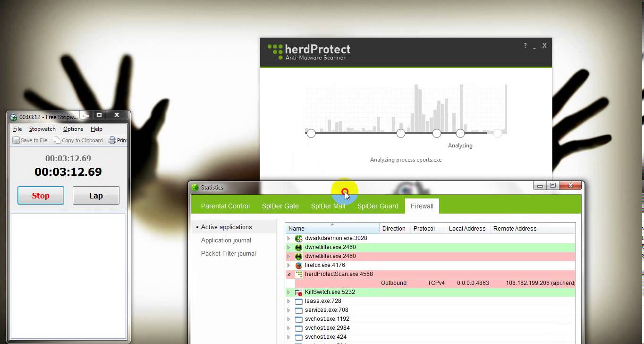Viewport: 644px width, 344px height.
Task: Switch to the Parental Control tab
Action: [225, 206]
